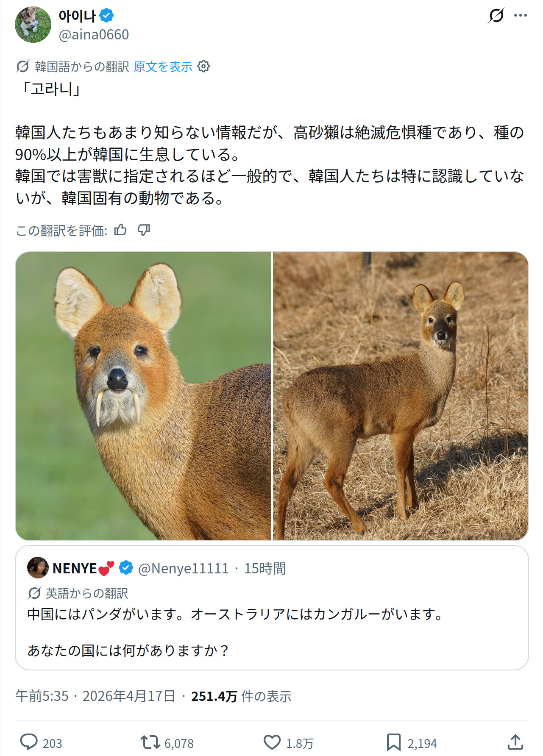This screenshot has width=543, height=756.
Task: Click the 아이나 display name
Action: coord(78,16)
